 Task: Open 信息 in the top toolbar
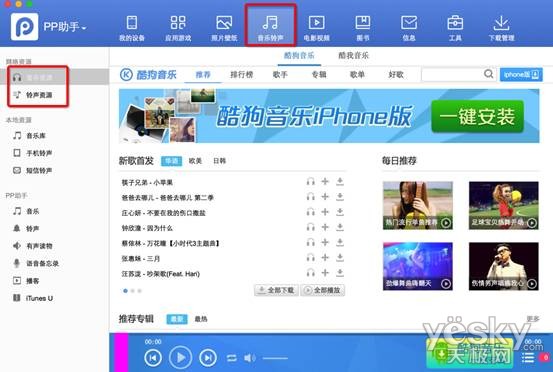click(x=409, y=28)
